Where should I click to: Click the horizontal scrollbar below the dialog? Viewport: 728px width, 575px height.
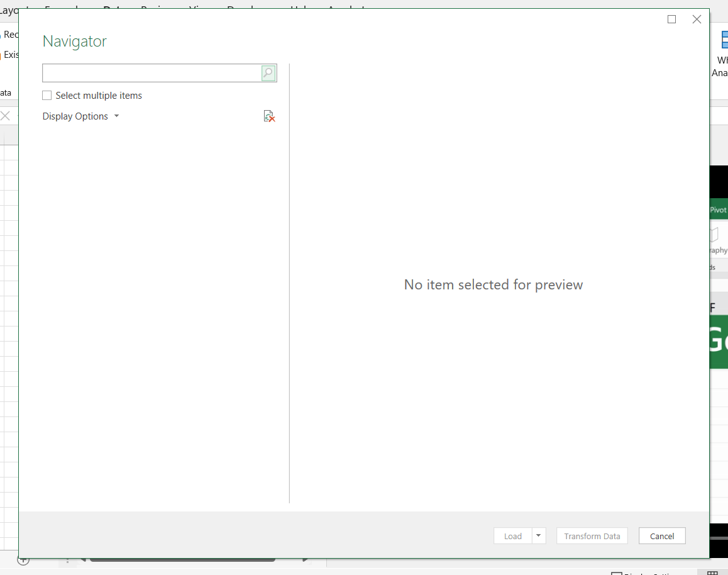click(182, 559)
